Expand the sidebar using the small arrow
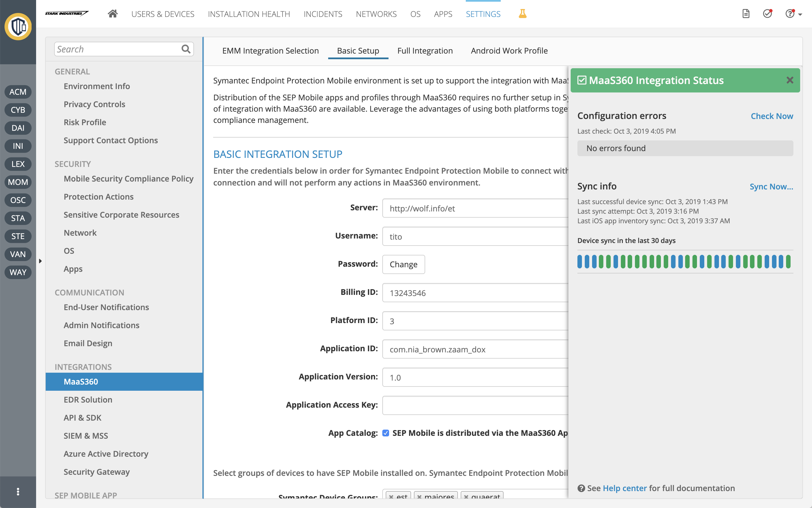The height and width of the screenshot is (508, 812). 40,260
